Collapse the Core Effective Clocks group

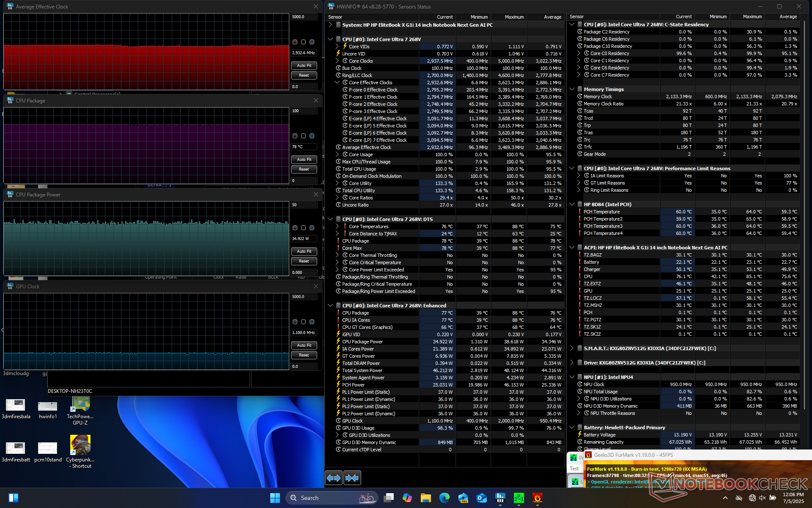click(337, 83)
